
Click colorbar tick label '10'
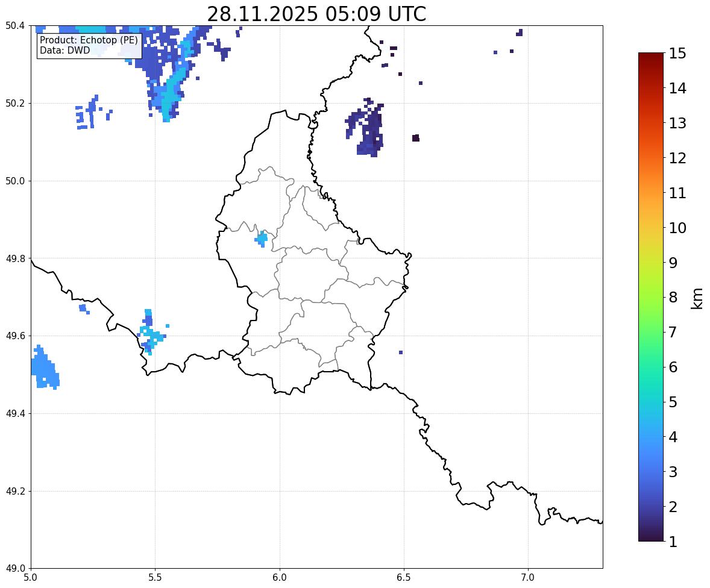pos(677,228)
